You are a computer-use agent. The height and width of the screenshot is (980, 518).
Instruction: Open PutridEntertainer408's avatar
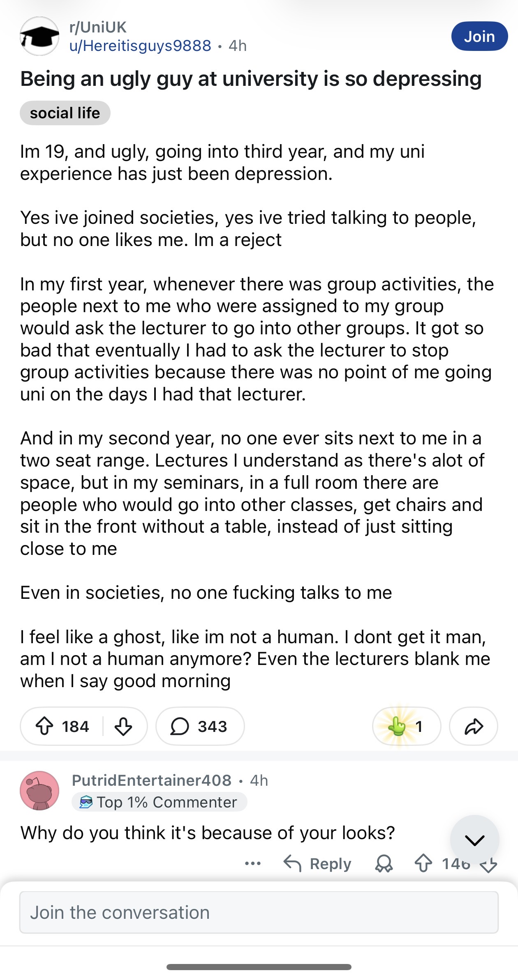tap(39, 791)
